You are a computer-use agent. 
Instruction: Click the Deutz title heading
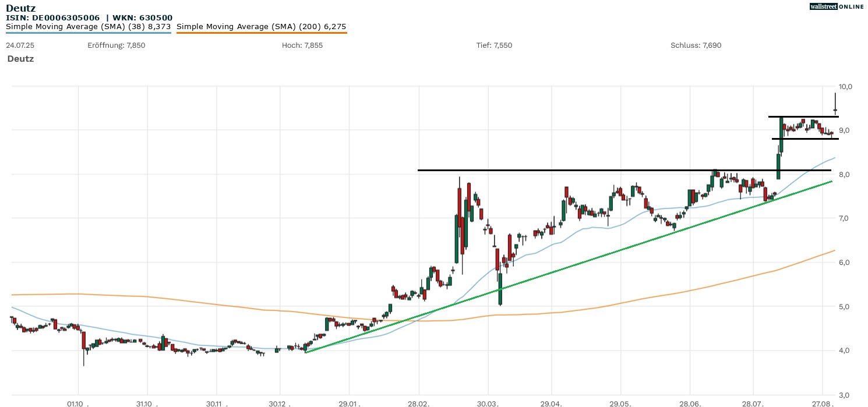tap(20, 8)
